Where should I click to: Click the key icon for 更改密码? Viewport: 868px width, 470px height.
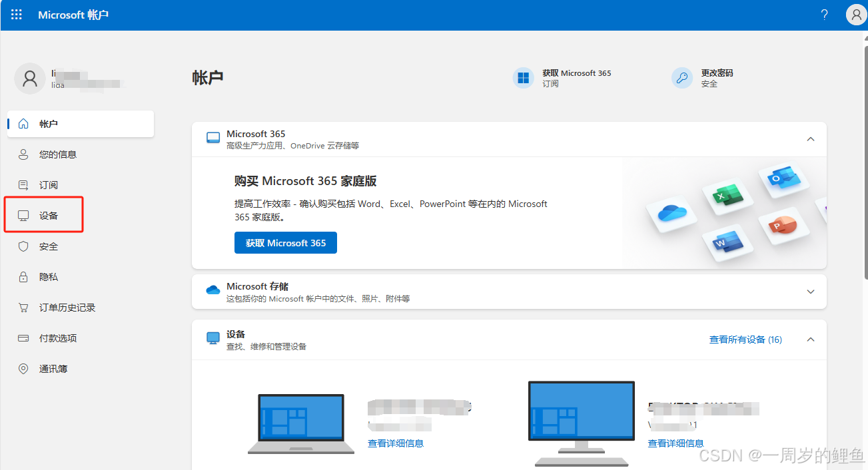tap(682, 78)
